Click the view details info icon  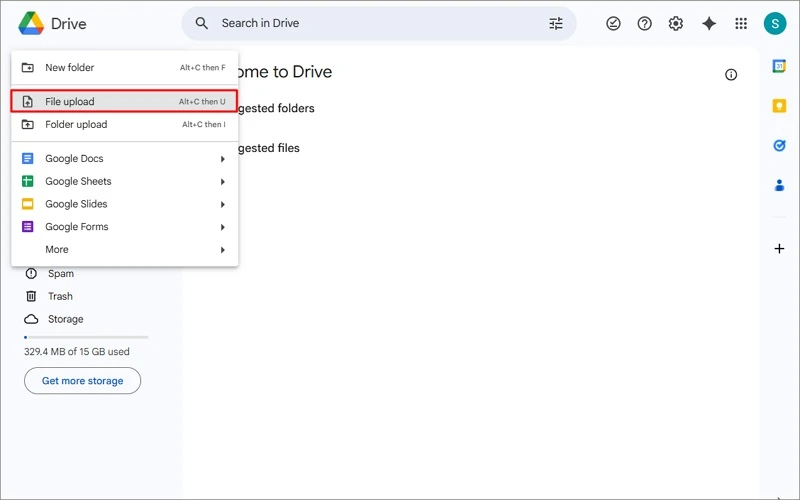731,75
